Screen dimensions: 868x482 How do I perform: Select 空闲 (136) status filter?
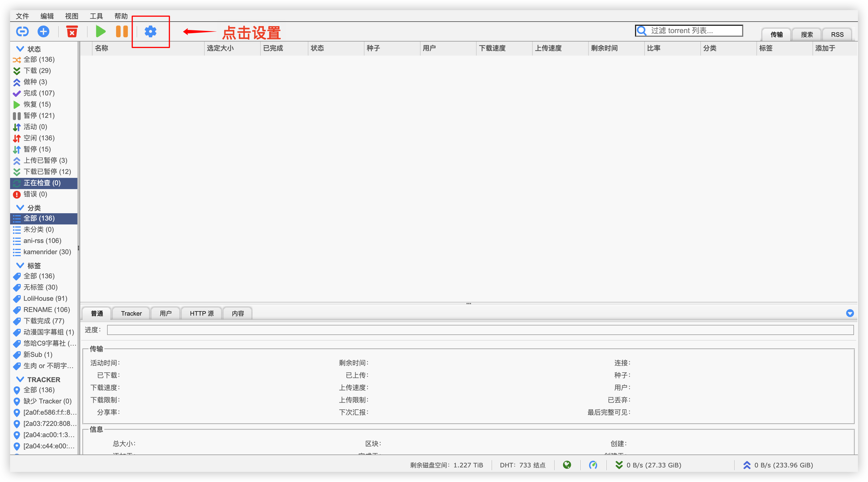[x=44, y=138]
